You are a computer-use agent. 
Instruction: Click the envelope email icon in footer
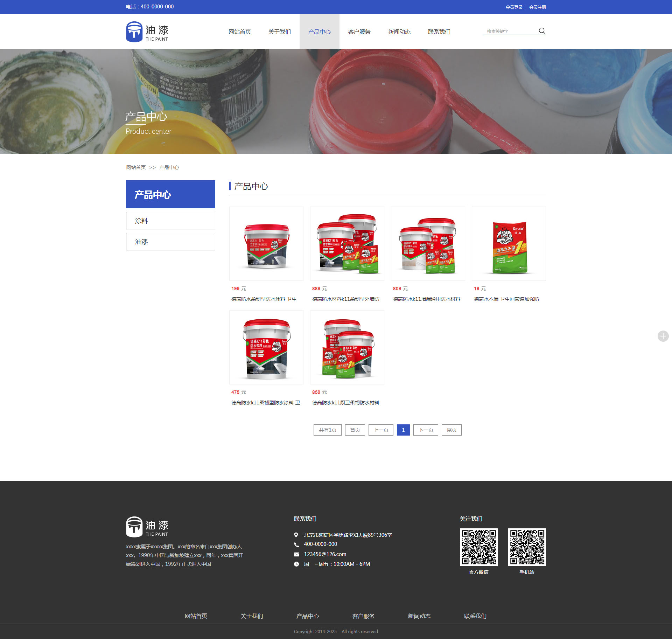click(296, 554)
